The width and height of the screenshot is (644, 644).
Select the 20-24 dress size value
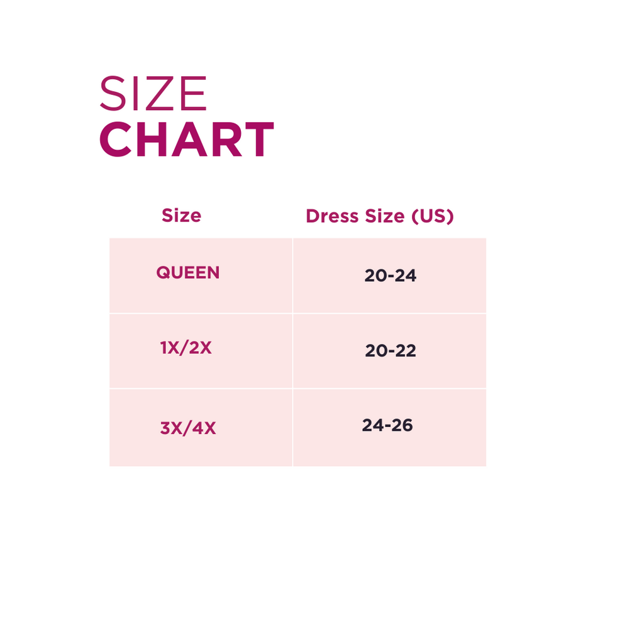coord(390,275)
